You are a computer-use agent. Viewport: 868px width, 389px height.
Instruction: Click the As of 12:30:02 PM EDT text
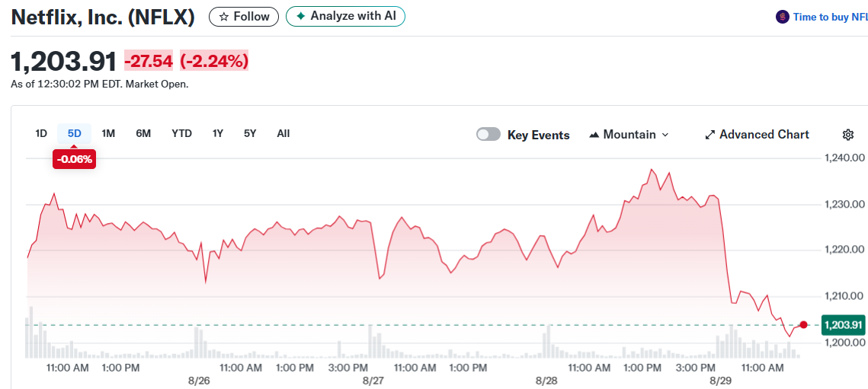click(100, 84)
